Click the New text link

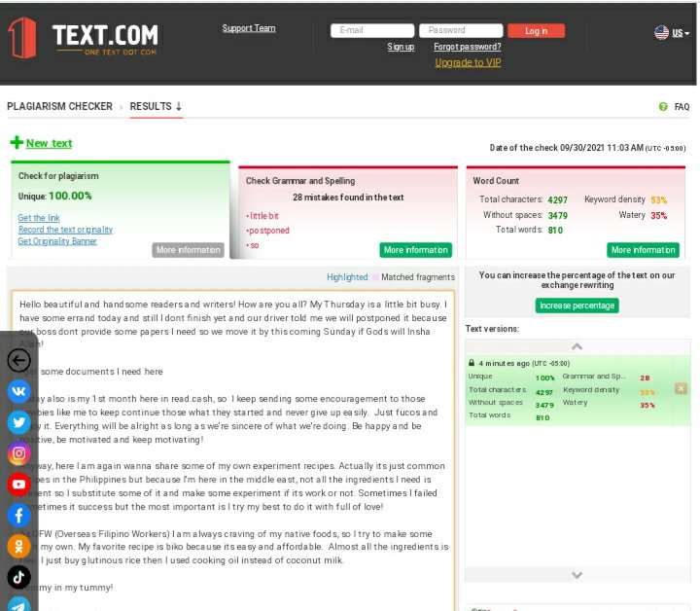50,143
